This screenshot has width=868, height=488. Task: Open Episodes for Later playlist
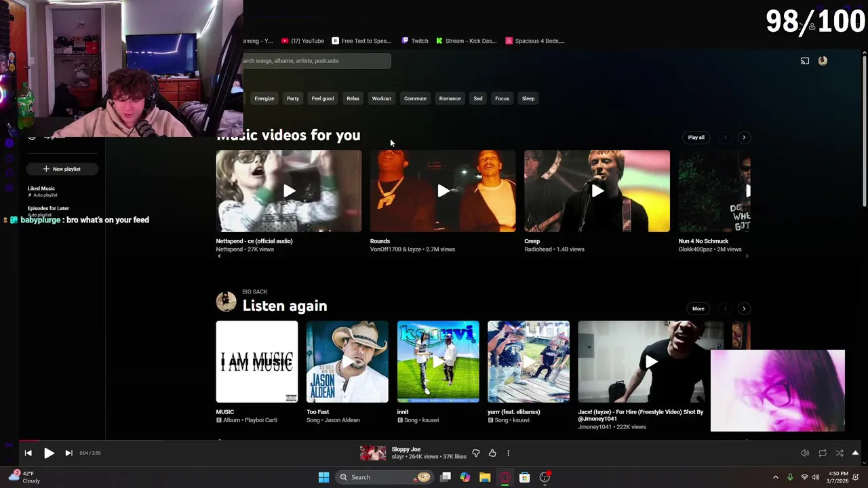click(x=48, y=208)
